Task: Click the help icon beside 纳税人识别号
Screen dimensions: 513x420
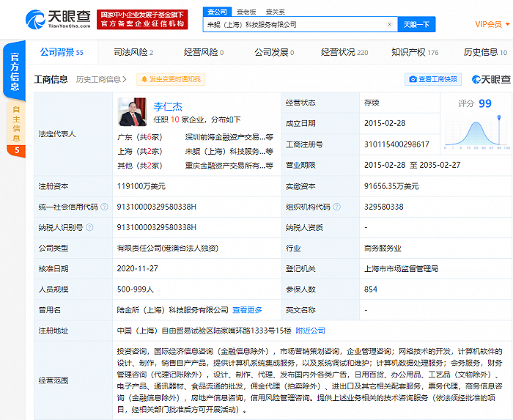Action: tap(89, 227)
